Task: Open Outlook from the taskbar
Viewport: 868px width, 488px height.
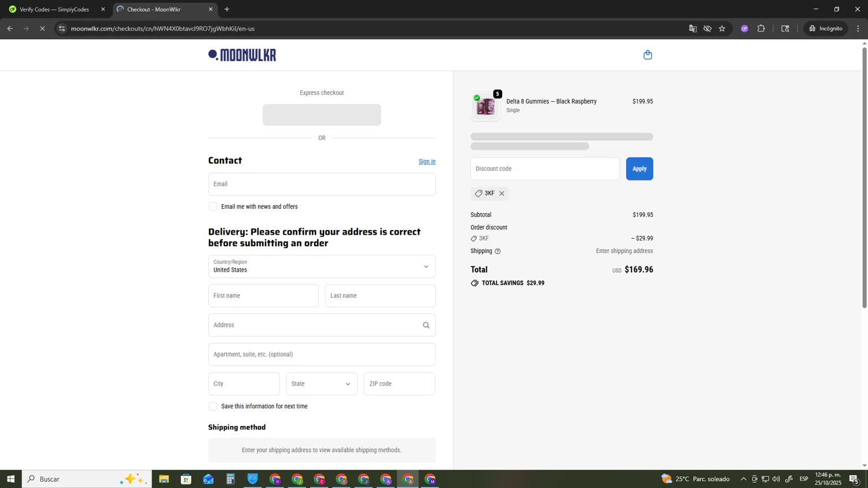Action: 208,479
